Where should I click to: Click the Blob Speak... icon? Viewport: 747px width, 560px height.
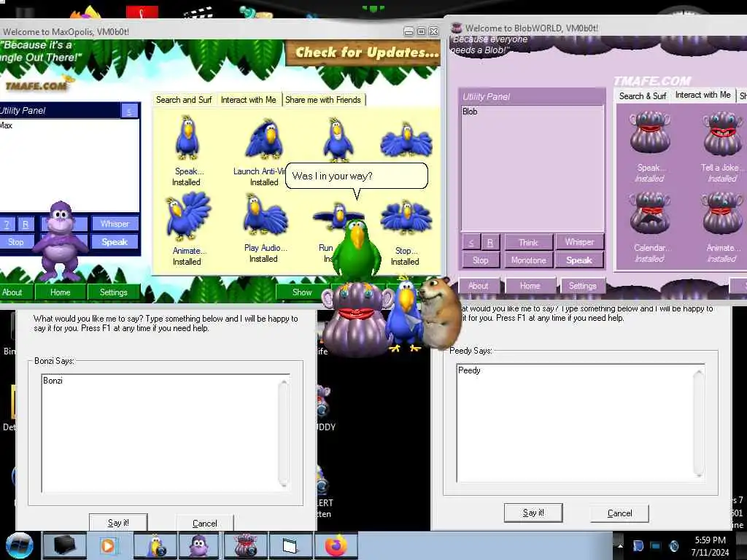[650, 132]
